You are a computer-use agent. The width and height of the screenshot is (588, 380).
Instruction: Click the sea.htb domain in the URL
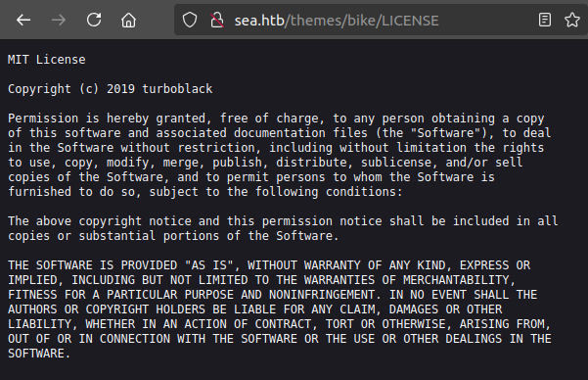259,21
